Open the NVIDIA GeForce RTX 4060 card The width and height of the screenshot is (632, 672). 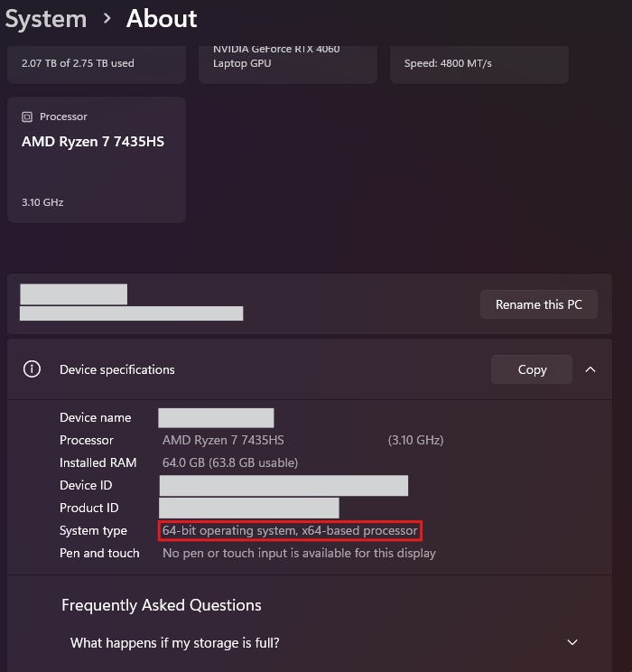point(287,61)
